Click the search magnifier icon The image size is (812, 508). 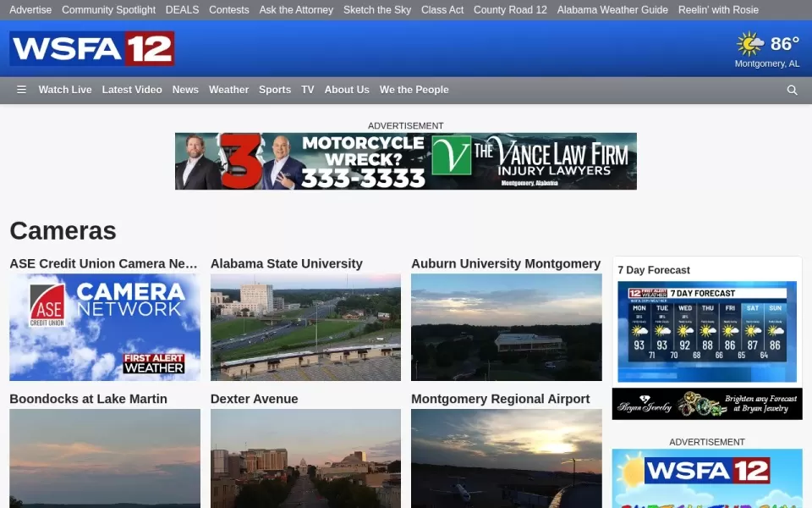point(792,91)
